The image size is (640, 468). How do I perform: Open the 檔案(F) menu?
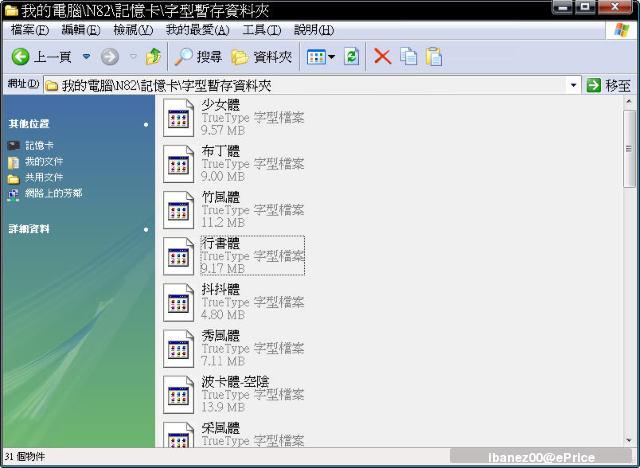[x=30, y=30]
